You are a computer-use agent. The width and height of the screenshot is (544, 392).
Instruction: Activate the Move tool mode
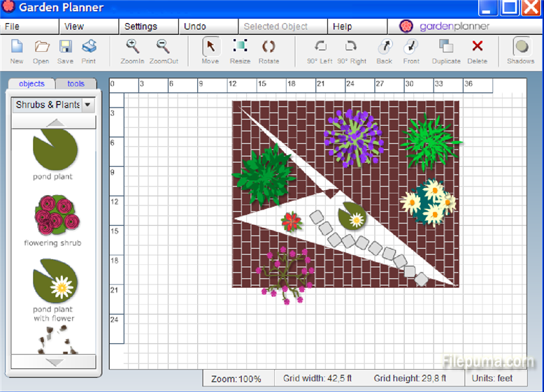210,48
